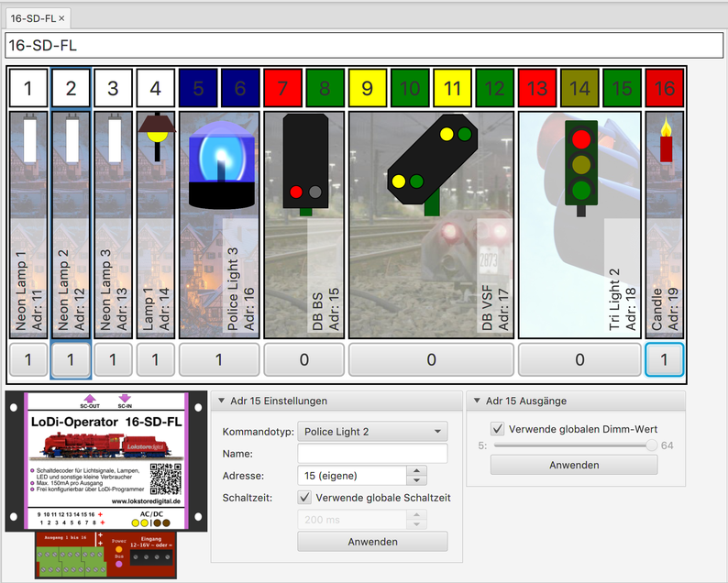This screenshot has width=728, height=583.
Task: Open the Lamp 1 street lamp card
Action: click(156, 225)
